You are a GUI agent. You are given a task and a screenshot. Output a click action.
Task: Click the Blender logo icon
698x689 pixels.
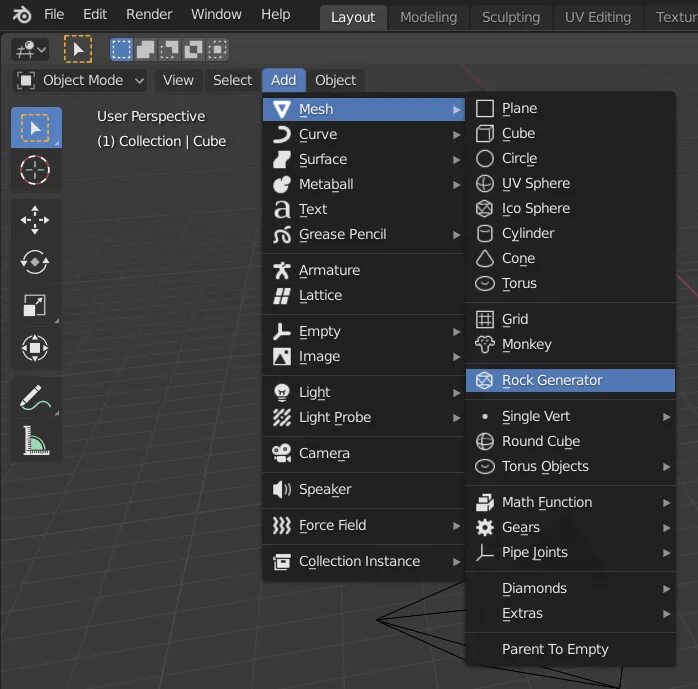coord(21,15)
